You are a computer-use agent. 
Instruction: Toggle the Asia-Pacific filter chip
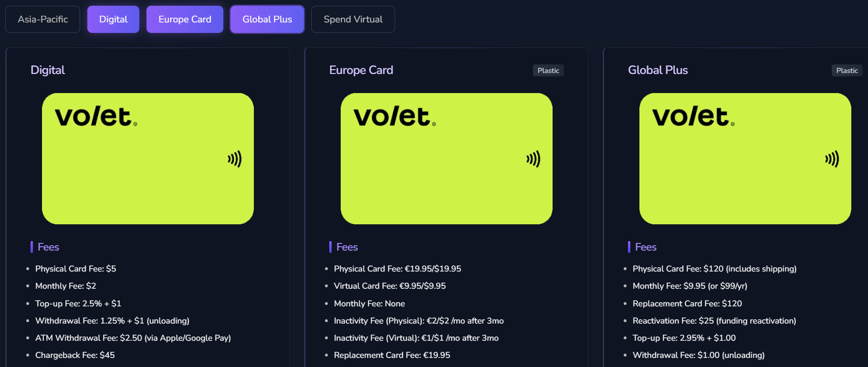coord(42,20)
